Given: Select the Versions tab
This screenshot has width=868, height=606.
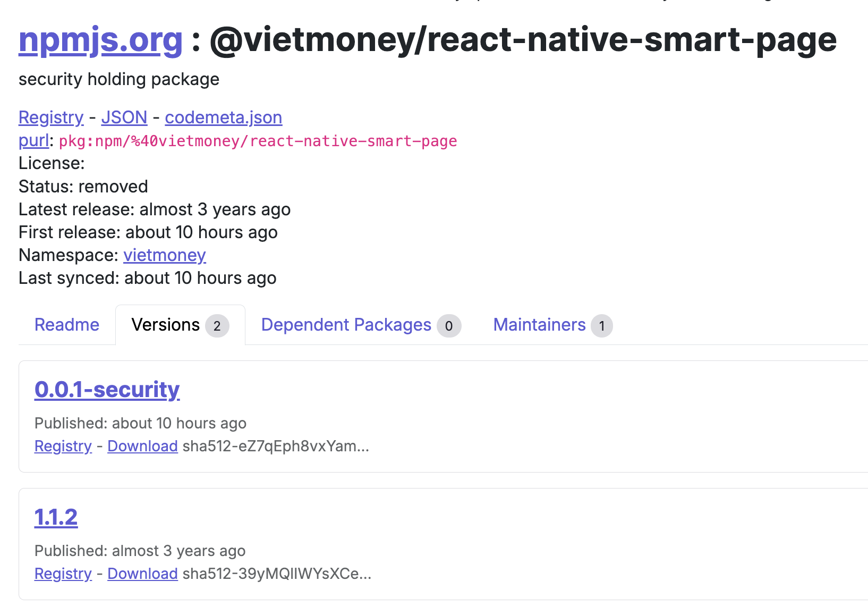Looking at the screenshot, I should tap(180, 325).
